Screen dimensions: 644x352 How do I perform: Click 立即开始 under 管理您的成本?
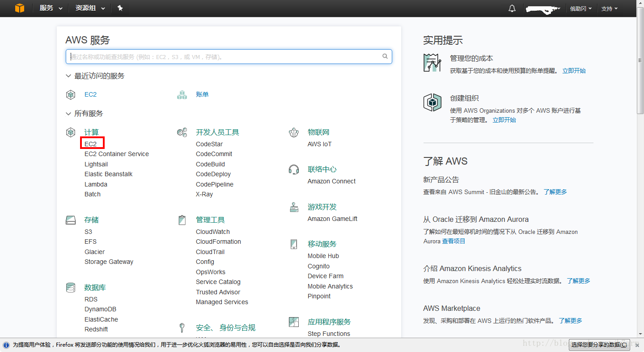[x=574, y=71]
